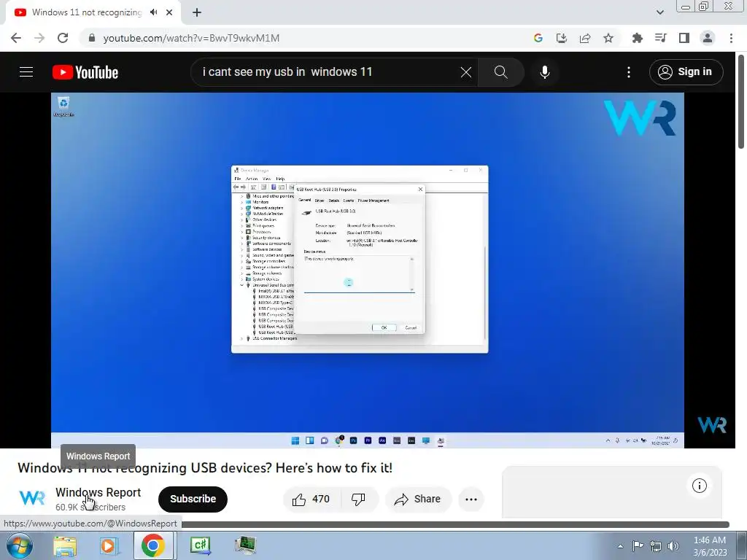747x560 pixels.
Task: Show hidden tray icons arrow
Action: point(620,546)
